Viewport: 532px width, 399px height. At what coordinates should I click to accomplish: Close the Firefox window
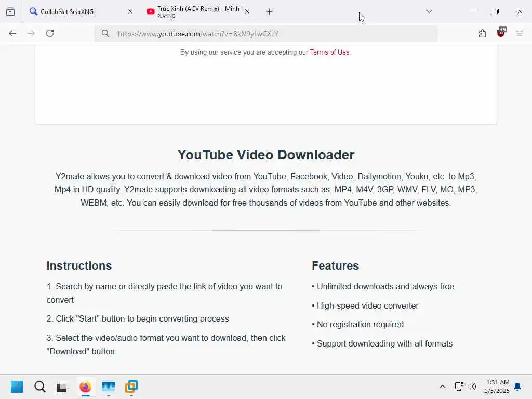(x=520, y=11)
